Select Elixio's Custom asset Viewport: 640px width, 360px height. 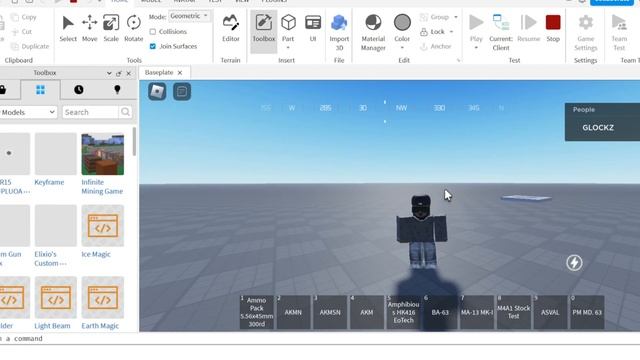coord(56,236)
